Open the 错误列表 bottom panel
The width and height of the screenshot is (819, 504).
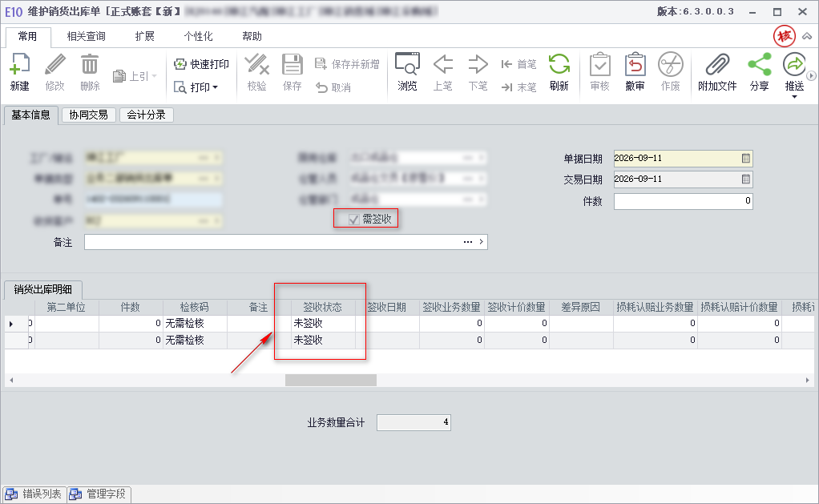[x=34, y=494]
